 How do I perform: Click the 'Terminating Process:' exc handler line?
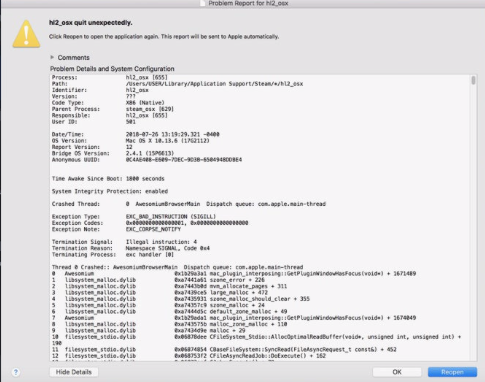(113, 255)
